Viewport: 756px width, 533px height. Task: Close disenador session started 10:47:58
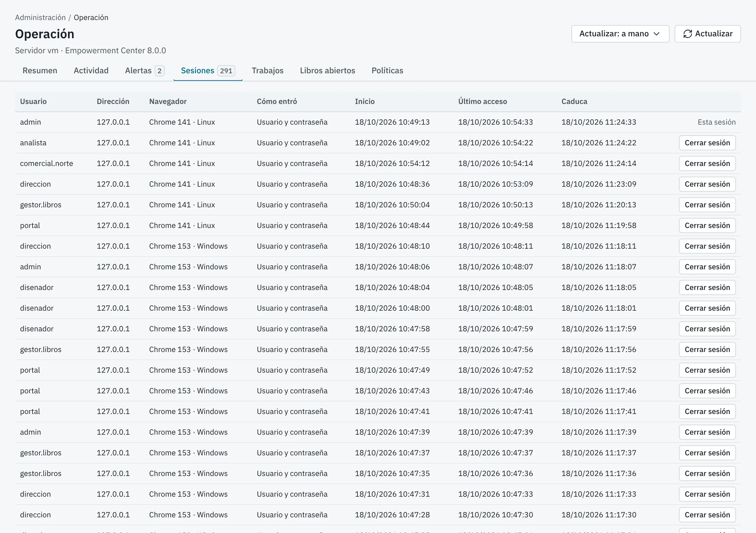707,329
